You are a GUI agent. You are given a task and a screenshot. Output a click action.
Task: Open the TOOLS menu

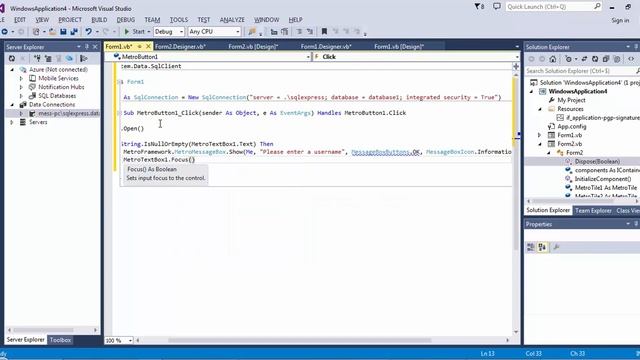click(179, 20)
